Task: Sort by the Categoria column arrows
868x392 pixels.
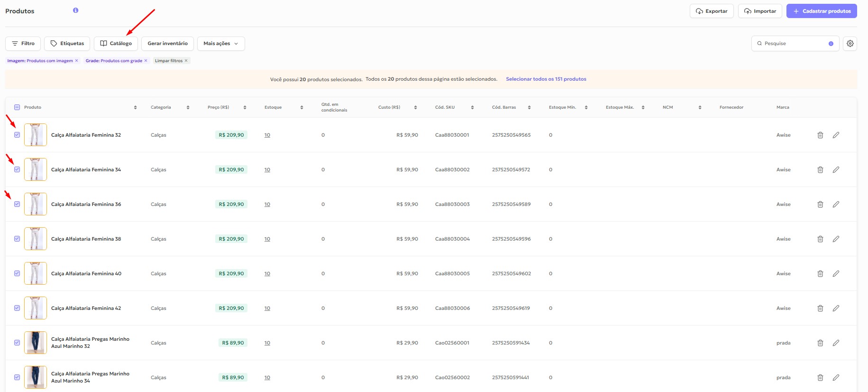Action: (x=188, y=108)
